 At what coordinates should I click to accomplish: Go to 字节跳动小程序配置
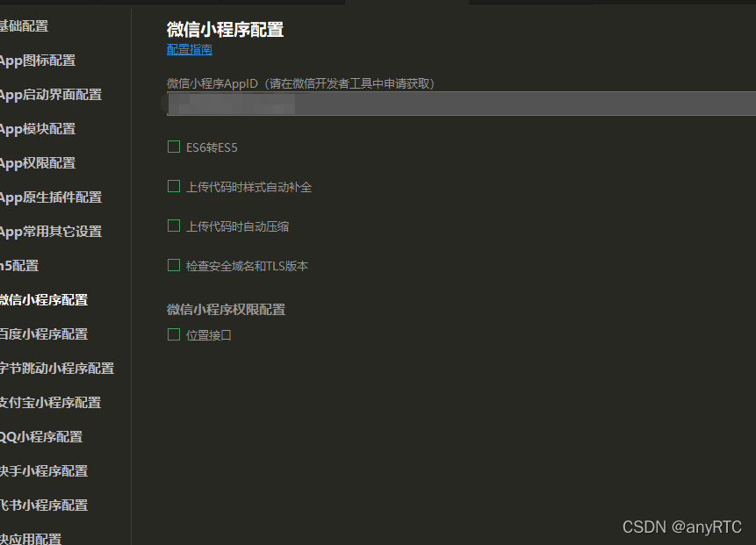(x=57, y=368)
